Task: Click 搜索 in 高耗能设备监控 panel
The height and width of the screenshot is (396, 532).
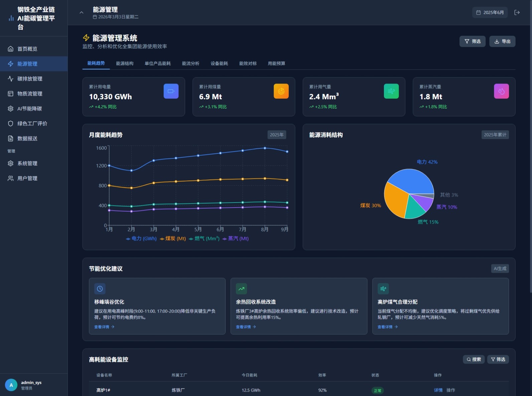Action: 474,359
